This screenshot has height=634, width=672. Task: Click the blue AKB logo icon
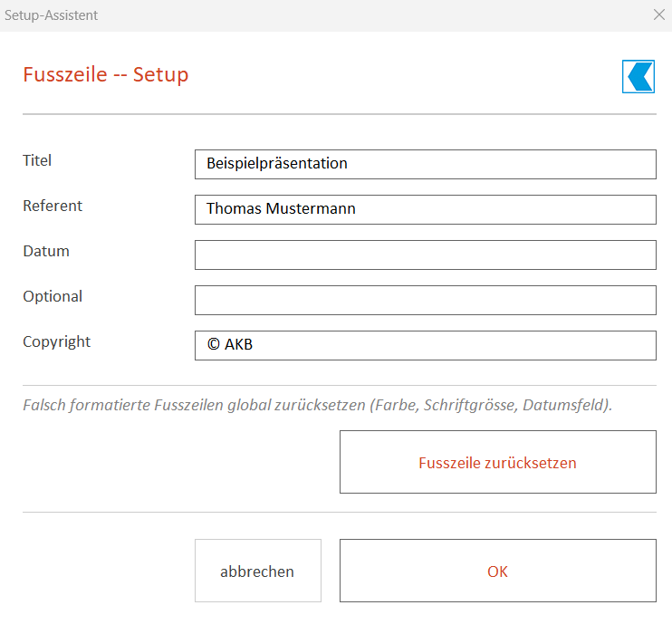pos(638,76)
